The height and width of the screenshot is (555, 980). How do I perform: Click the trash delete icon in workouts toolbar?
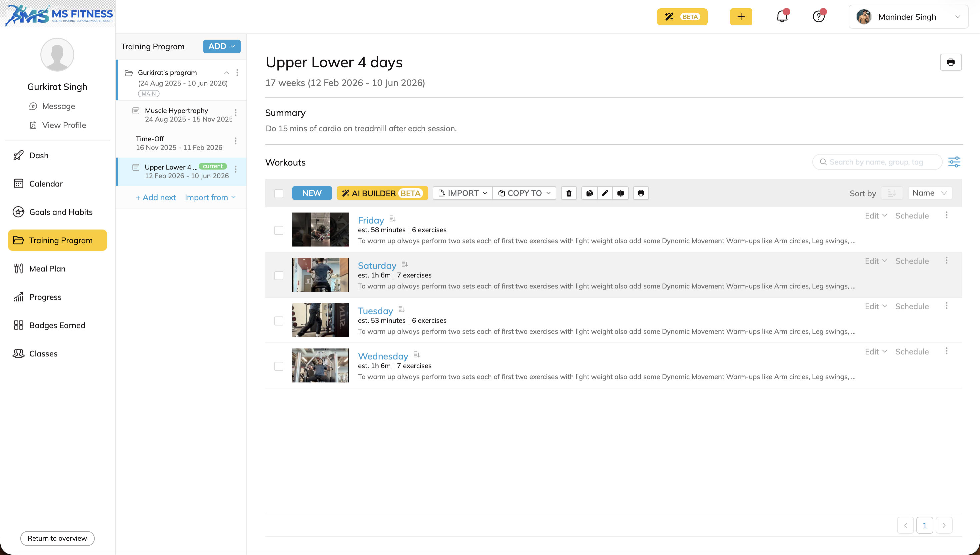[569, 193]
